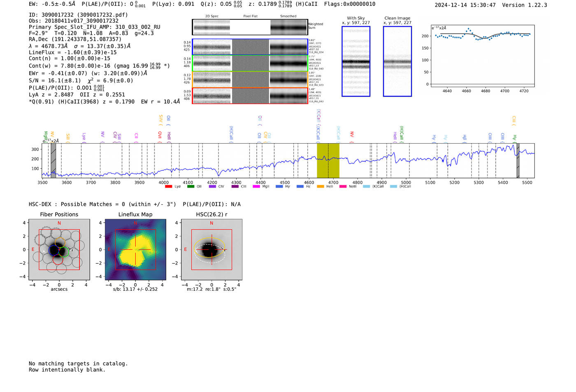This screenshot has width=576, height=392.
Task: Click the yellow highlighted band in spectrum
Action: click(328, 160)
